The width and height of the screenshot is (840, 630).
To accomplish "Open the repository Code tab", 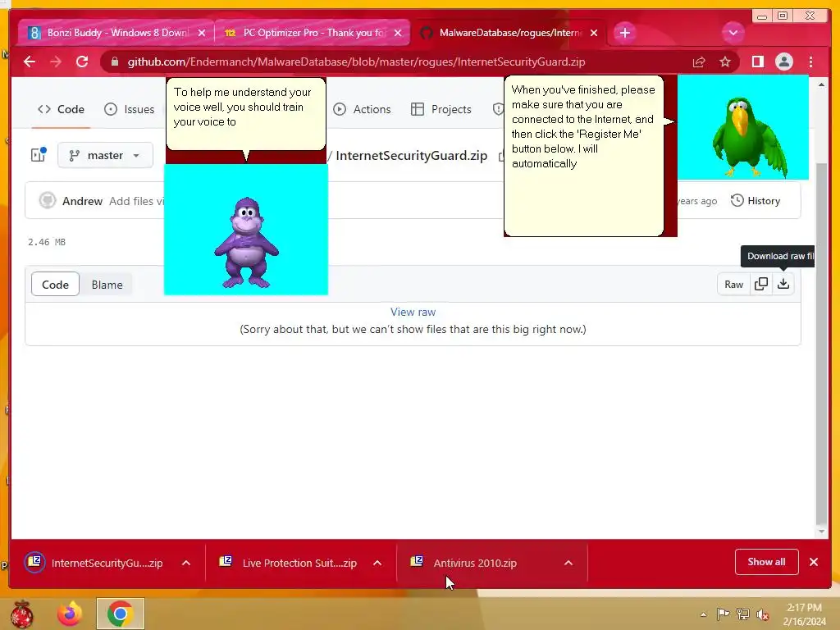I will (x=61, y=109).
